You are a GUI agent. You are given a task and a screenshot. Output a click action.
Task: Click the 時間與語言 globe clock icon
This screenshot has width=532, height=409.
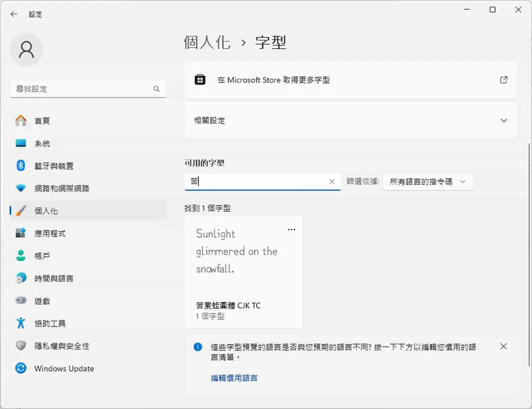(x=21, y=278)
